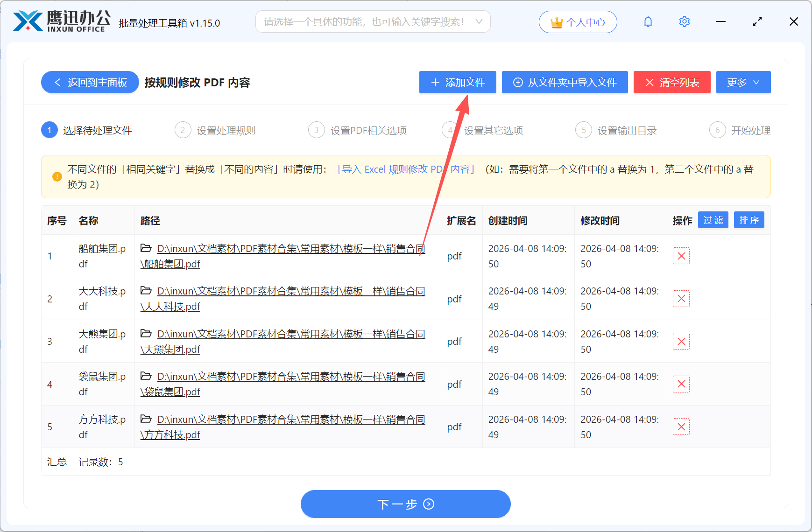812x532 pixels.
Task: Delete 大大科技.pdf using its red X icon
Action: pos(681,298)
